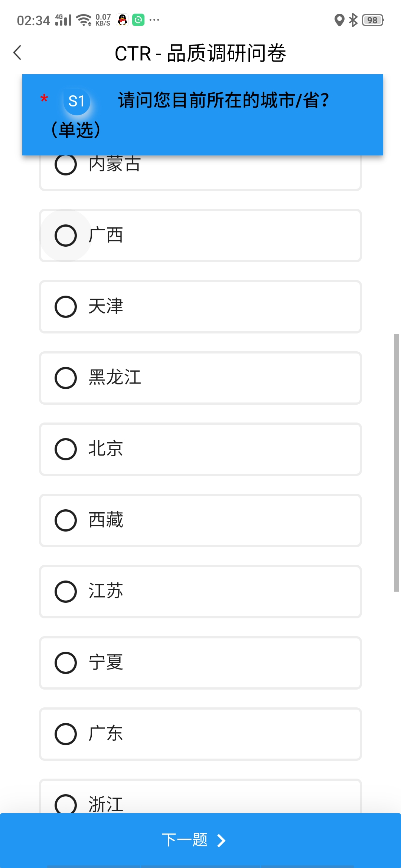Choose 黑龙江 as your province
Viewport: 401px width, 868px height.
200,378
